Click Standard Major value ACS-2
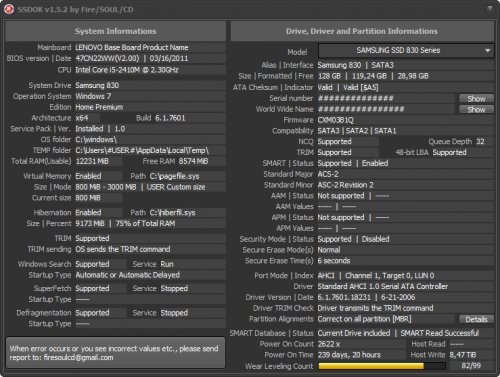The width and height of the screenshot is (500, 377). [x=328, y=174]
